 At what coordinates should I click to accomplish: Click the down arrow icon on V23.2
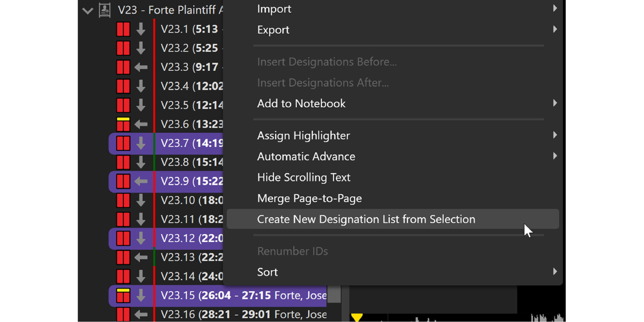pyautogui.click(x=141, y=48)
